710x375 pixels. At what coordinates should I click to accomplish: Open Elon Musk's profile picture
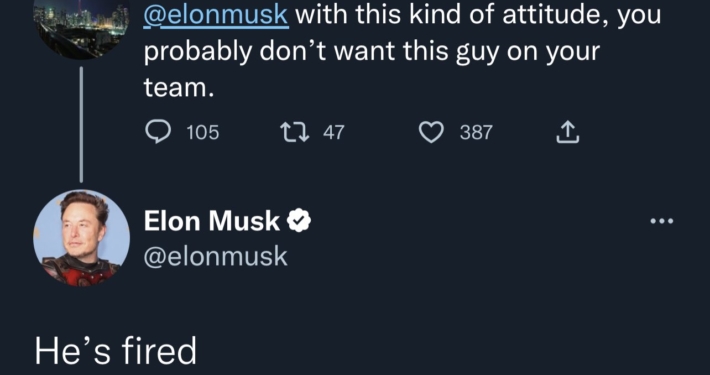[82, 238]
